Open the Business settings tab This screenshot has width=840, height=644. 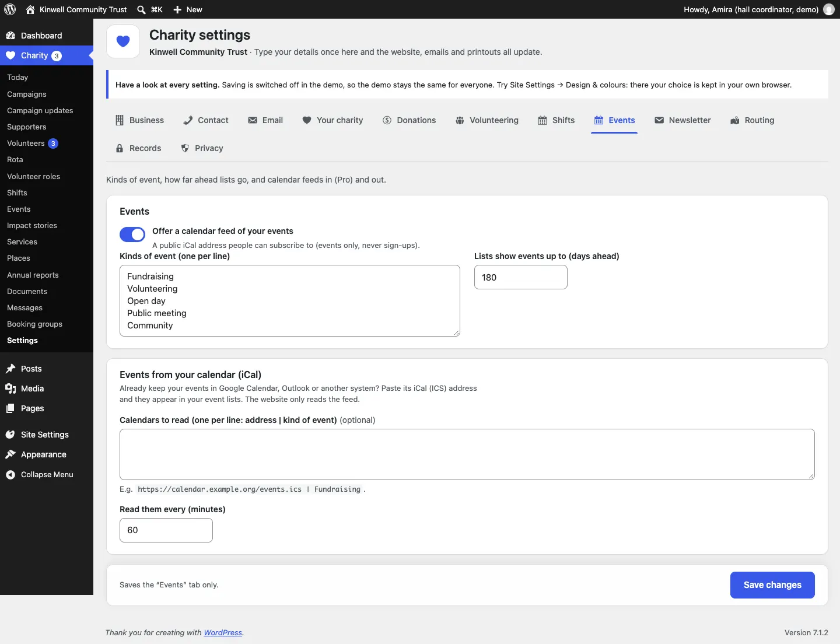pos(139,120)
